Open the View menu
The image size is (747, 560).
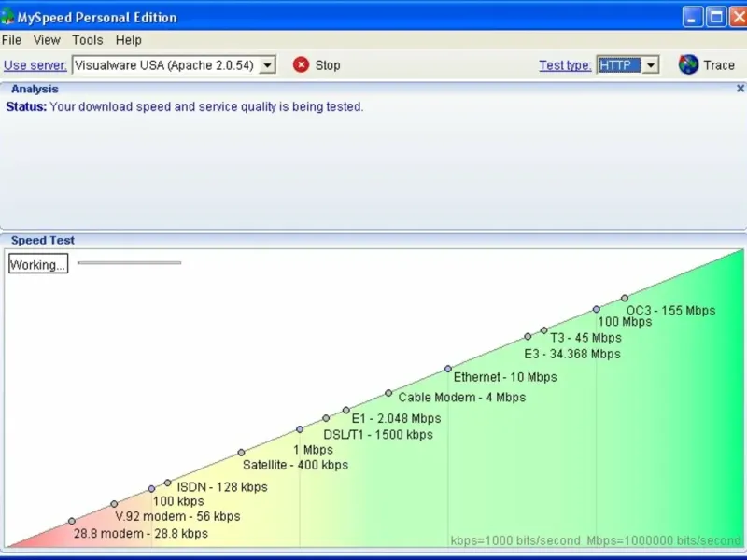(x=47, y=40)
